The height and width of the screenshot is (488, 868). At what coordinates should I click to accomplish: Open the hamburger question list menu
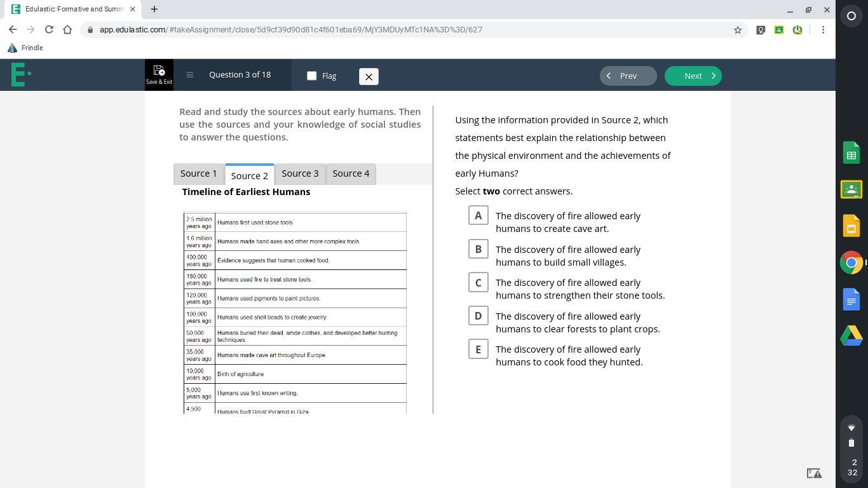pyautogui.click(x=189, y=75)
